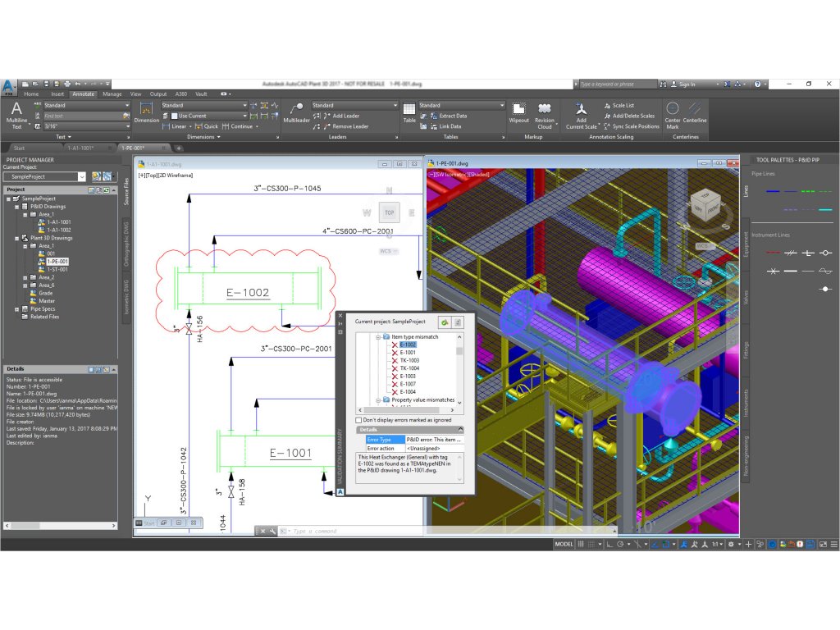Switch to the 1-A1-1001 drawing tab
The width and height of the screenshot is (840, 630).
[x=80, y=148]
